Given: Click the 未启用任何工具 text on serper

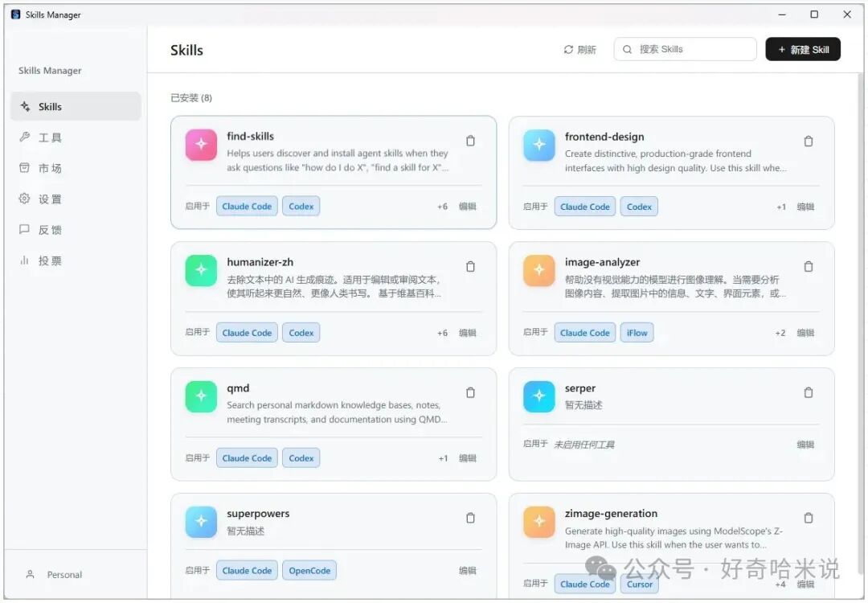Looking at the screenshot, I should pos(584,445).
